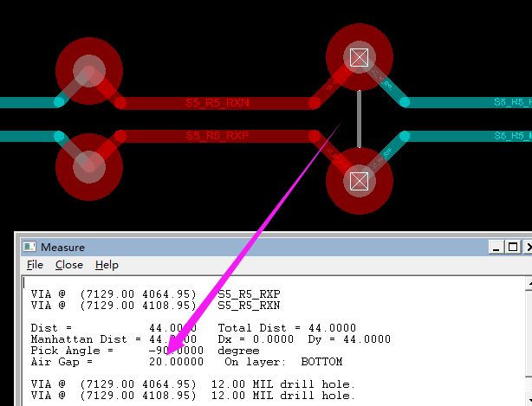Click the Pick Angle text line
The image size is (532, 406).
point(146,351)
